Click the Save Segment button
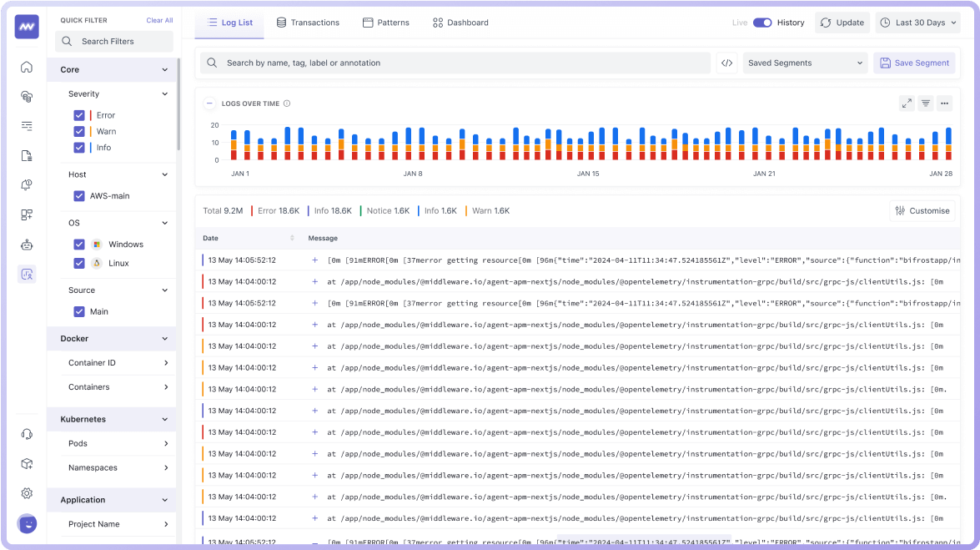980x550 pixels. (x=914, y=63)
